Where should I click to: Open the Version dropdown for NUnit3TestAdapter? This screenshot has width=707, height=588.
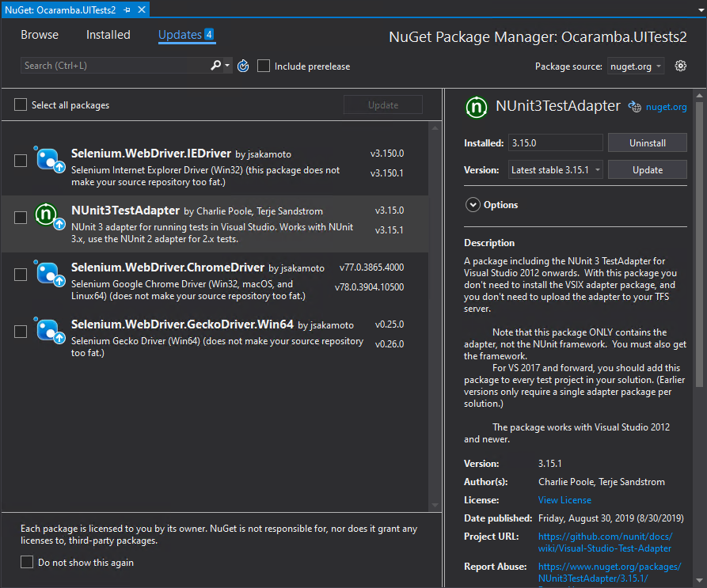coord(554,170)
